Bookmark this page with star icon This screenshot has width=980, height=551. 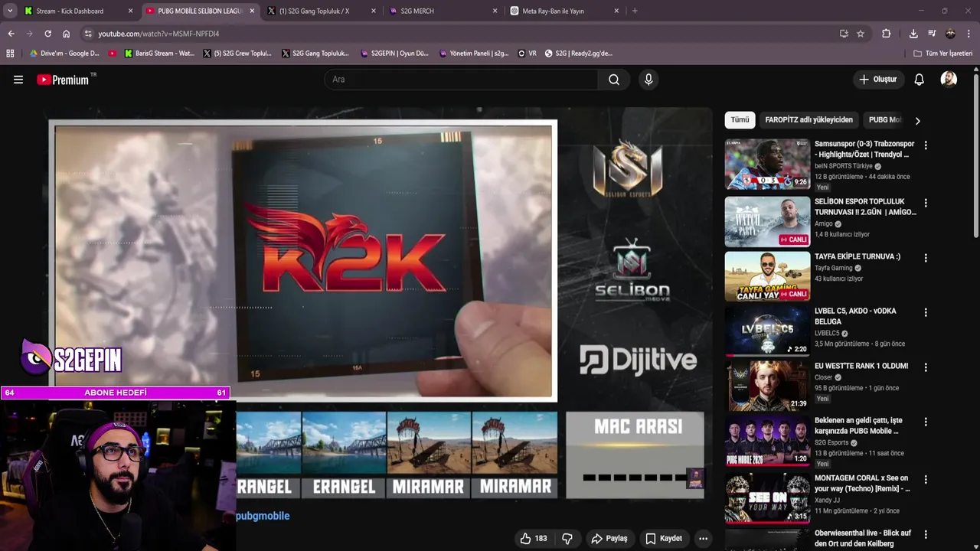(x=861, y=34)
